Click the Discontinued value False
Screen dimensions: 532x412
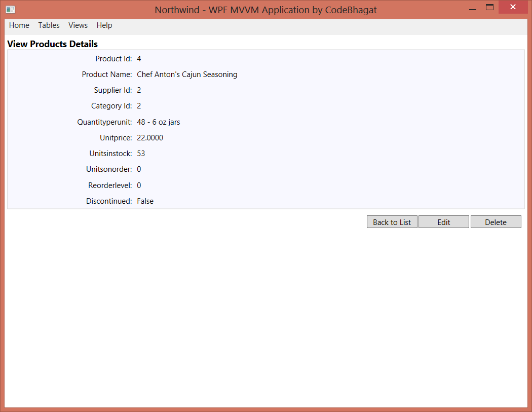tap(145, 201)
